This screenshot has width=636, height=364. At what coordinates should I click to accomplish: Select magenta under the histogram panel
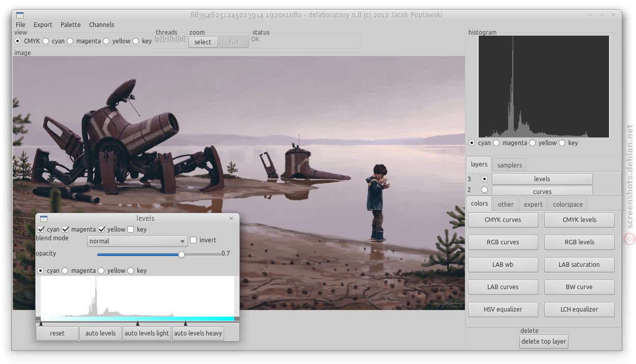496,143
